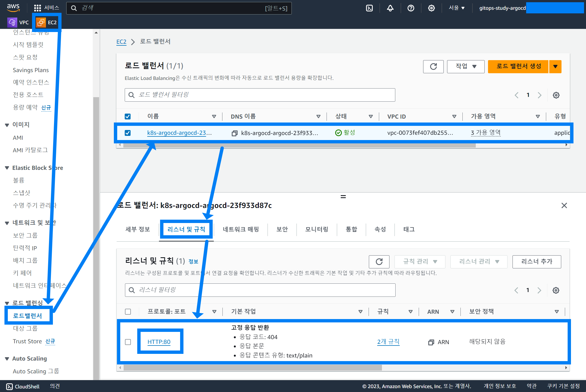Toggle the select-all load balancers checkbox
Image resolution: width=586 pixels, height=392 pixels.
coord(128,116)
